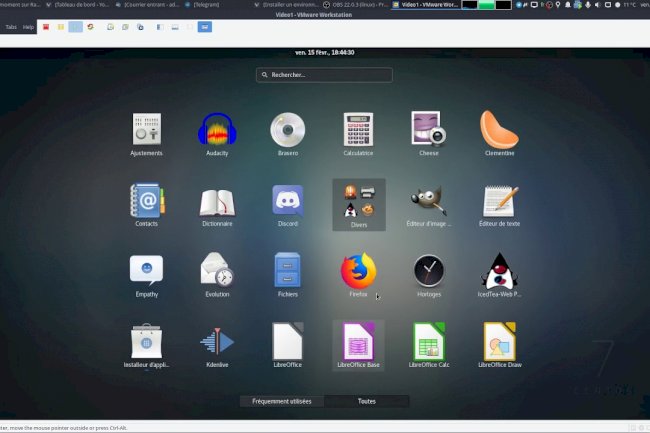Switch to the Installer un environnement taskbar window
The width and height of the screenshot is (650, 433).
pyautogui.click(x=287, y=5)
